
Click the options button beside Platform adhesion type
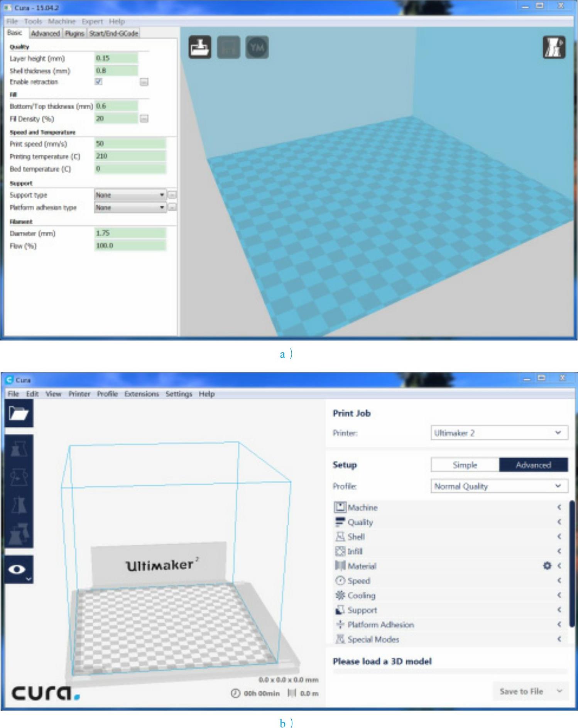(172, 207)
